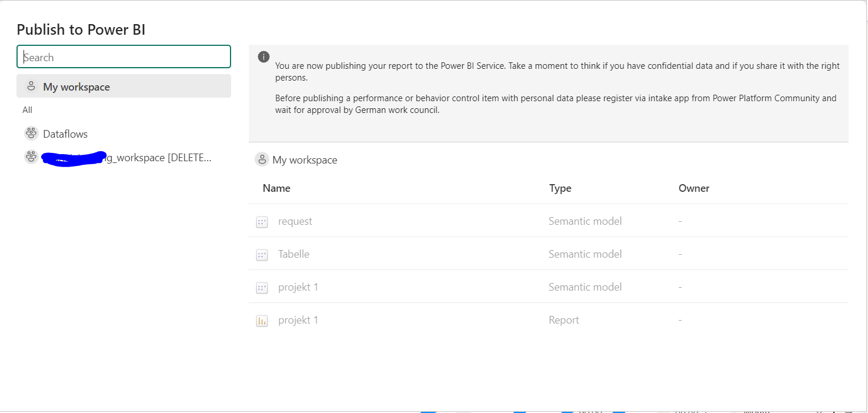
Task: Click the info icon in the notice banner
Action: [263, 57]
